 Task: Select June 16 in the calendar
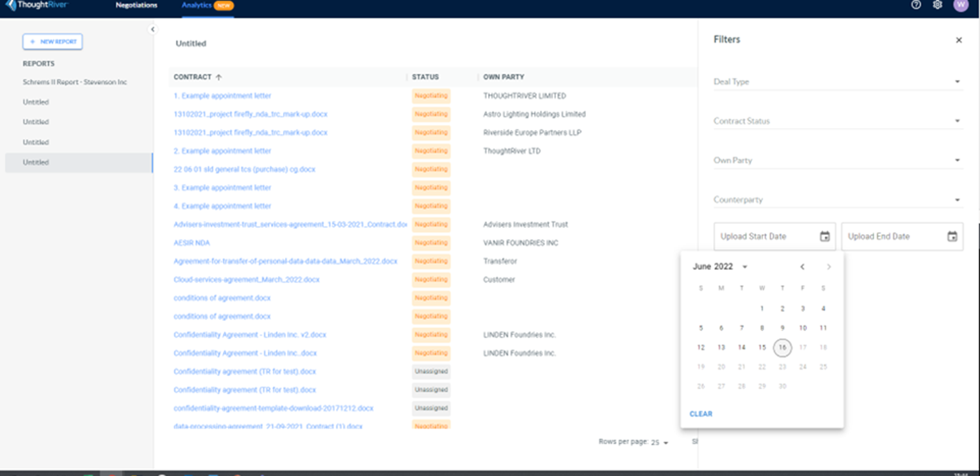[782, 348]
